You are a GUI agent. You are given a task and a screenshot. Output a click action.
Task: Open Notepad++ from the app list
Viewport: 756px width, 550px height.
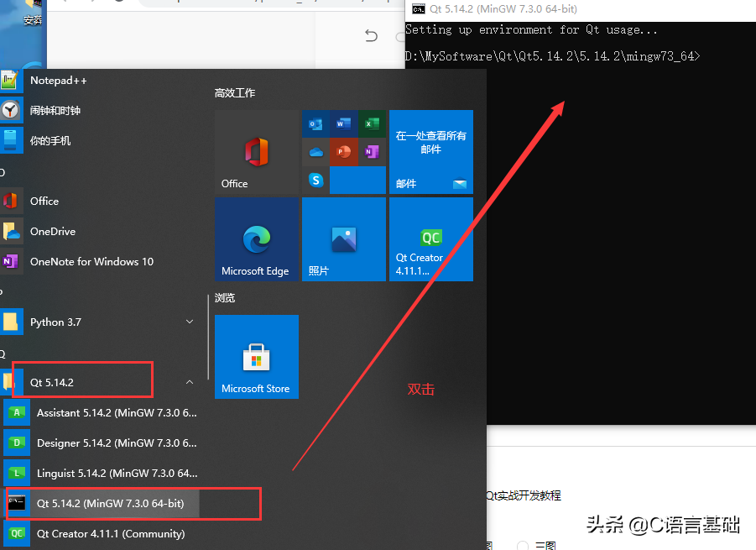99,81
